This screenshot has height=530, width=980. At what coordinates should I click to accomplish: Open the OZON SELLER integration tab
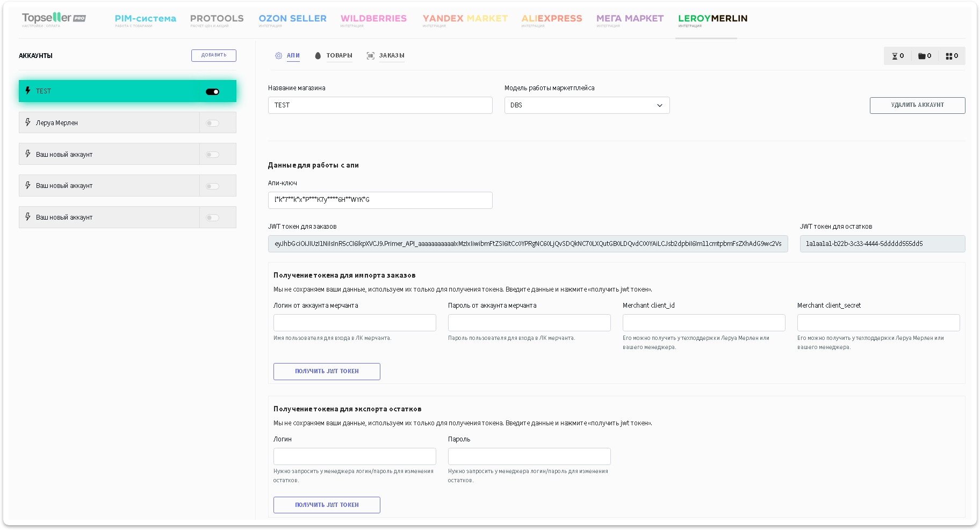click(x=292, y=18)
